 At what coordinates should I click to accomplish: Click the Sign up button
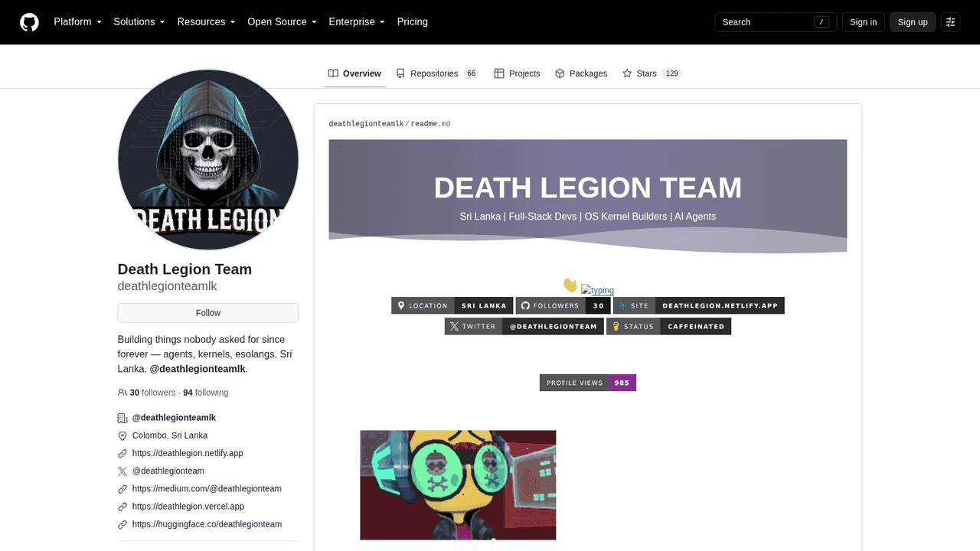coord(913,22)
